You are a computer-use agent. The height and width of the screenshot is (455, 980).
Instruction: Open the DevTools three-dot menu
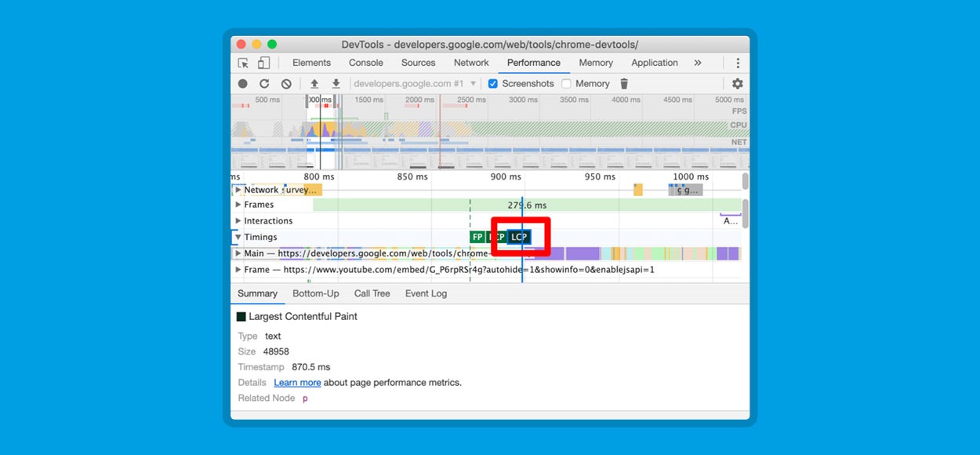[x=738, y=63]
